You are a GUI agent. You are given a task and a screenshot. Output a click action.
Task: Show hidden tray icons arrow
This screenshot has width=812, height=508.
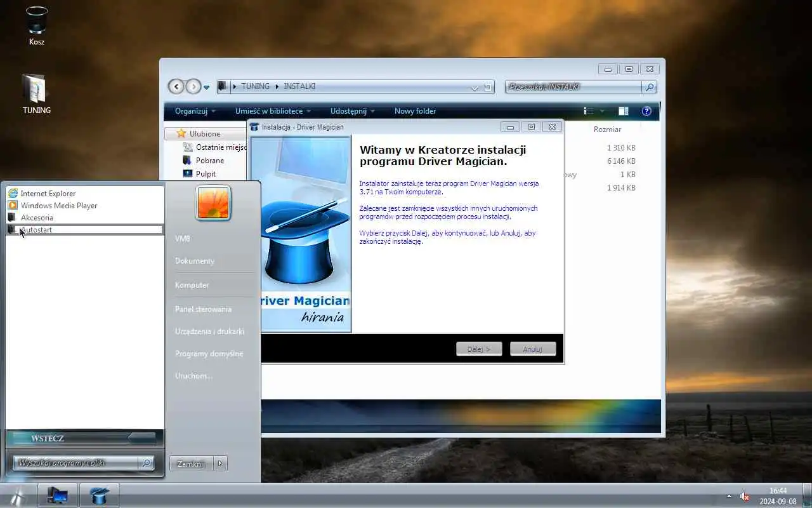coord(728,497)
